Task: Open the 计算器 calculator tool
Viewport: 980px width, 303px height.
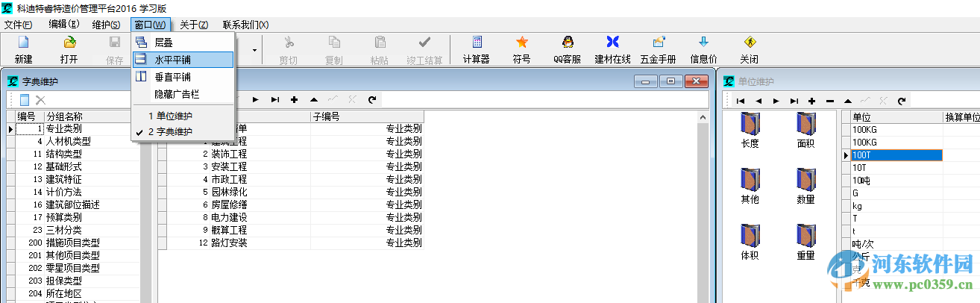Action: (477, 50)
